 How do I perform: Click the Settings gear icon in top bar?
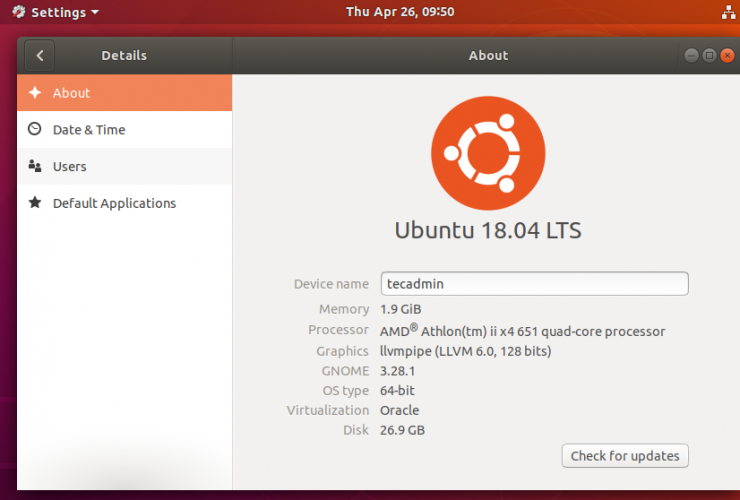(x=17, y=12)
